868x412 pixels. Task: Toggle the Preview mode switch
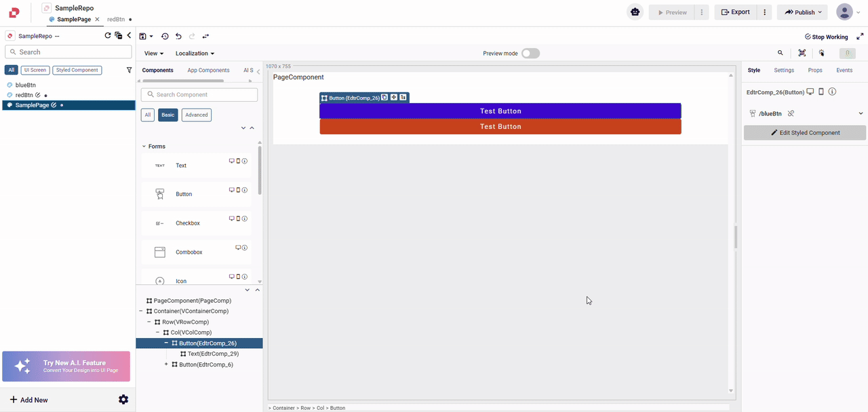pyautogui.click(x=530, y=54)
